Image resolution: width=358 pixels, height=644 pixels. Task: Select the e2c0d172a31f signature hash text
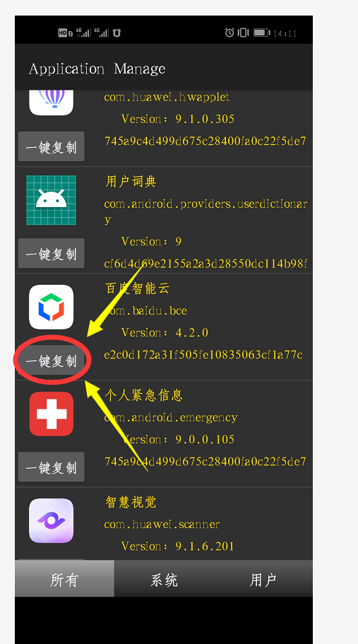203,355
